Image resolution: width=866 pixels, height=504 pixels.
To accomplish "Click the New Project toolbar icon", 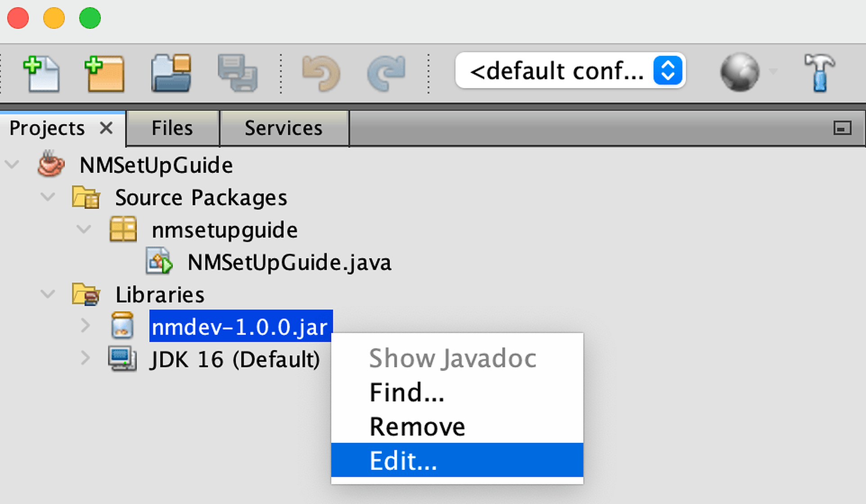I will [104, 73].
